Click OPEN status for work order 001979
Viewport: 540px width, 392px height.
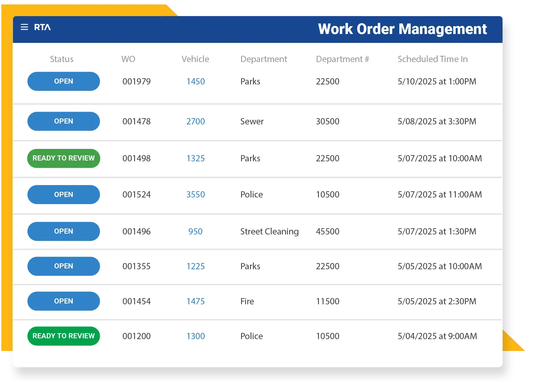(64, 81)
